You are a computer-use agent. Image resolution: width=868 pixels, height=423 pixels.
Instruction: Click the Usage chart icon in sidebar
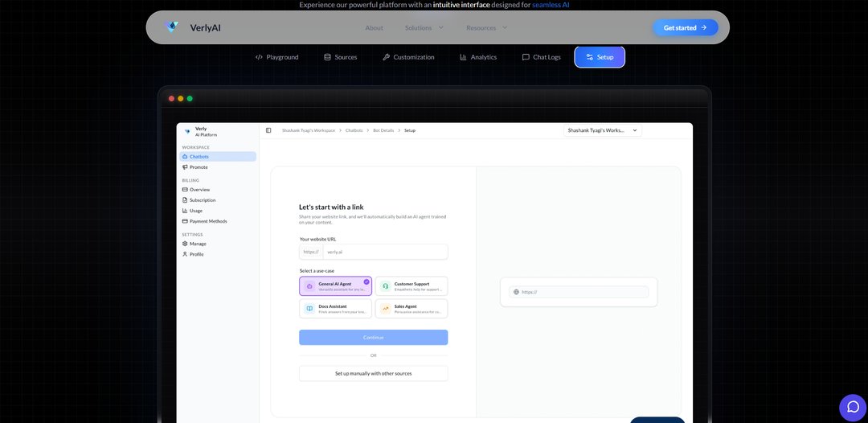(x=185, y=211)
